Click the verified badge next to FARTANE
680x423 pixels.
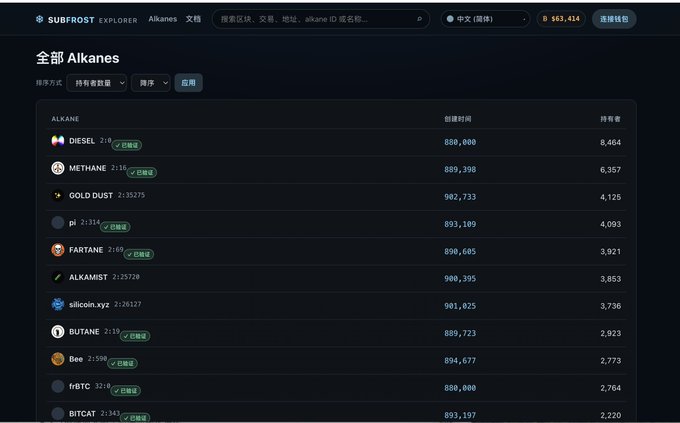[x=139, y=254]
